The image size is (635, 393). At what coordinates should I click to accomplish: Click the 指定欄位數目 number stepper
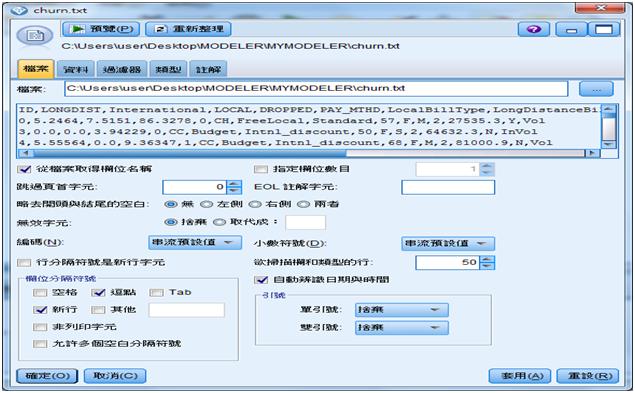click(486, 169)
